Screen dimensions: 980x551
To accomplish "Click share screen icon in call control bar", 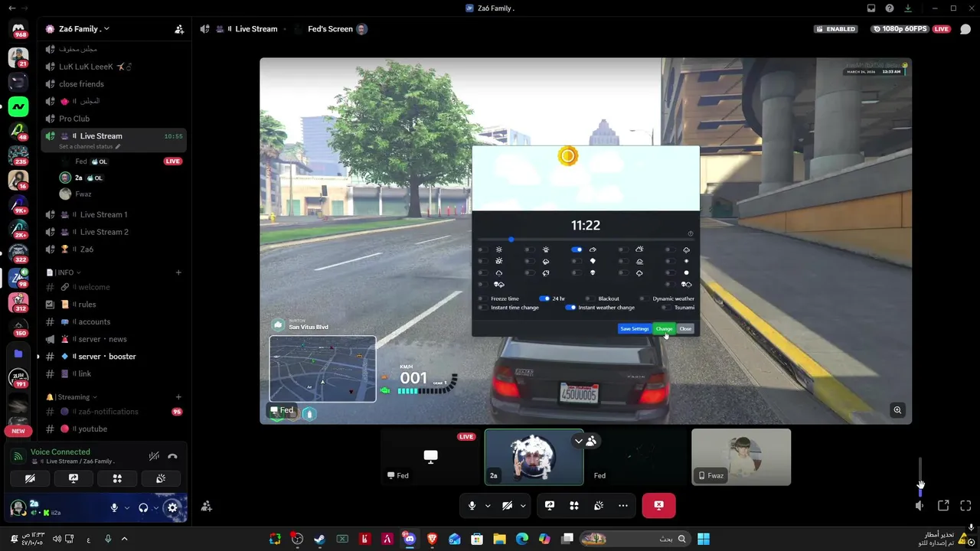I will click(550, 506).
